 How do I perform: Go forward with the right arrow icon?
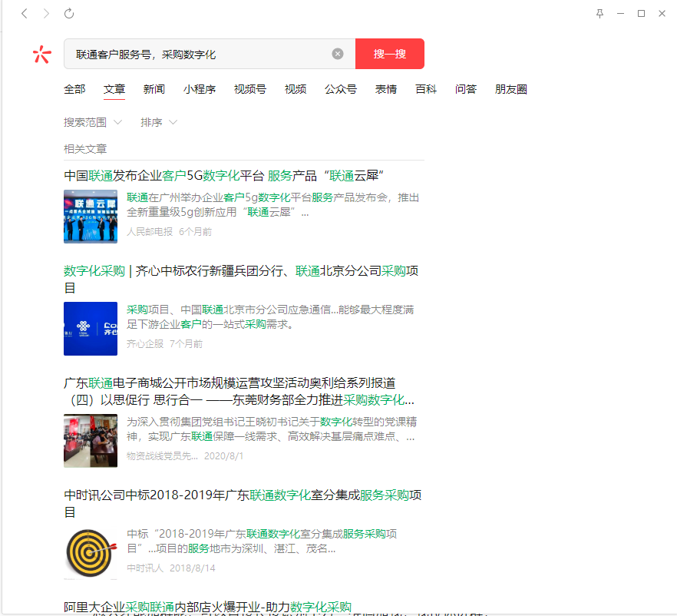pos(46,14)
